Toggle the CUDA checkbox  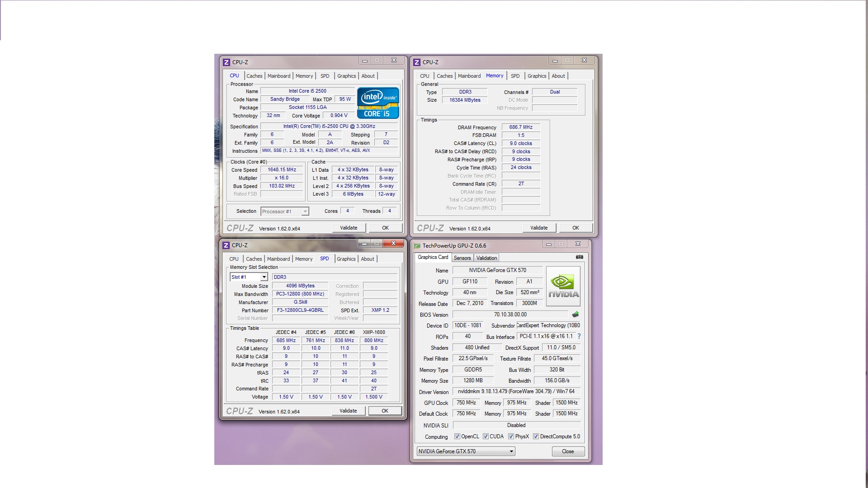coord(486,436)
